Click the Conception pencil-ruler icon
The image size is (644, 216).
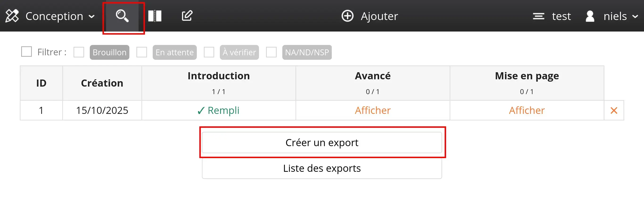(x=12, y=16)
